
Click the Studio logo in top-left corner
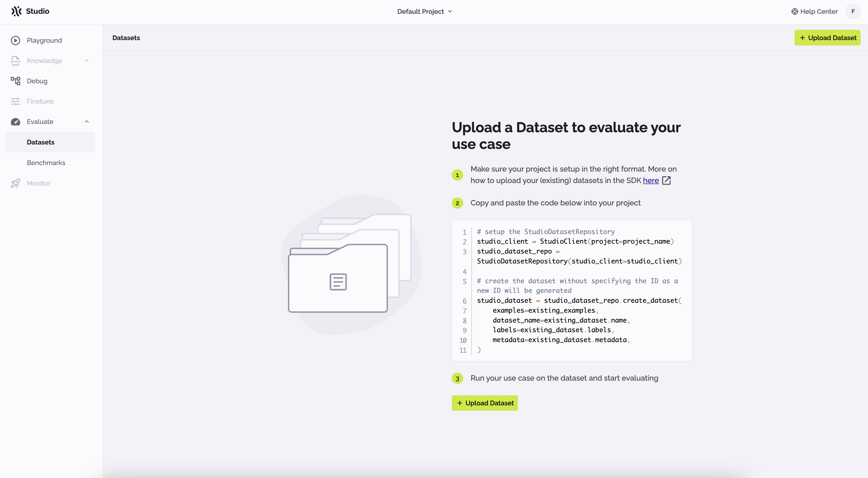tap(30, 11)
